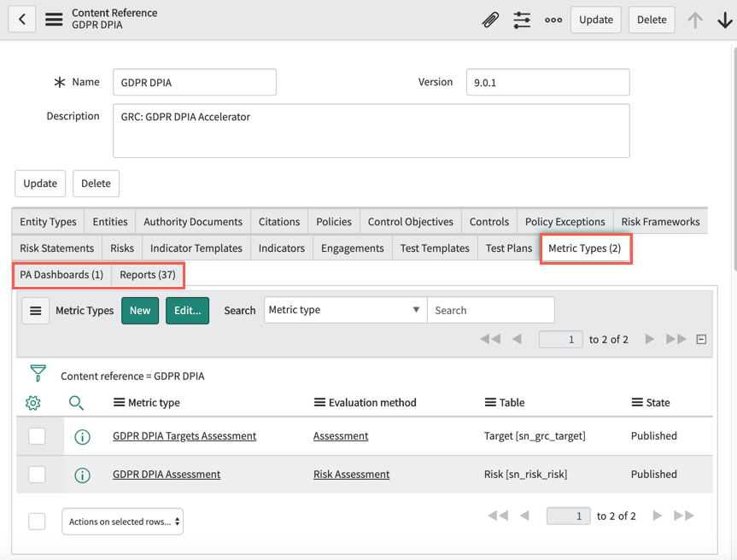Switch to the Test Plans tab
The height and width of the screenshot is (560, 737).
click(x=509, y=248)
